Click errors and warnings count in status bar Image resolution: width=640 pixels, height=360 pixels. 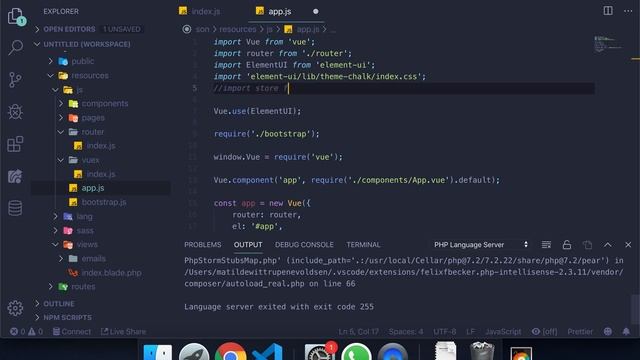(27, 331)
